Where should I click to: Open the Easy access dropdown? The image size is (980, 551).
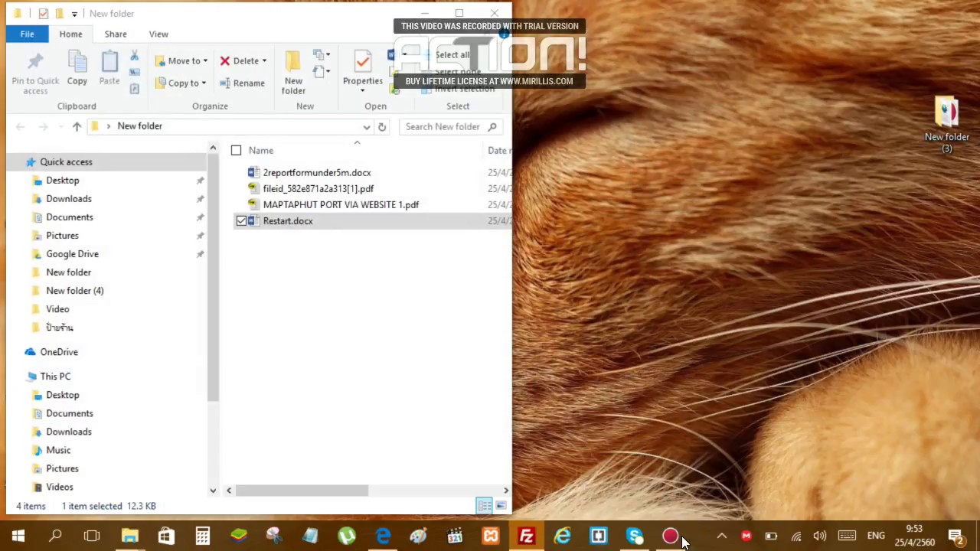(322, 73)
